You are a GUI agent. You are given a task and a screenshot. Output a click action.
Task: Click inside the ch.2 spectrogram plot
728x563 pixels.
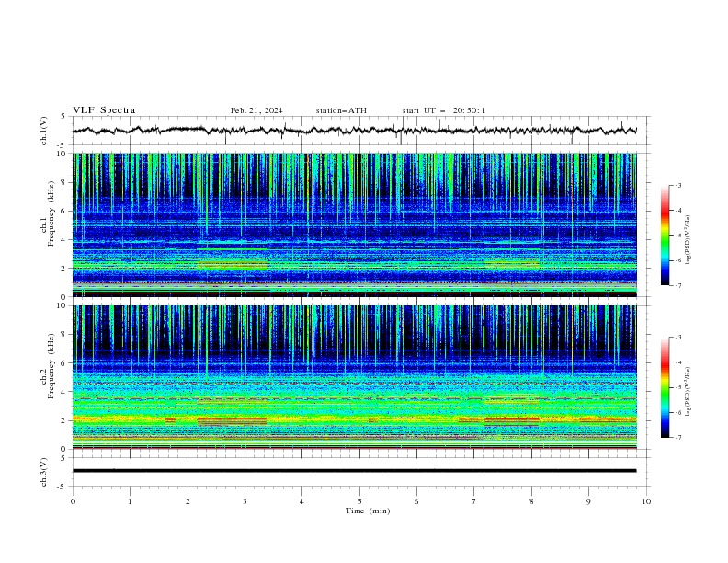click(x=354, y=377)
